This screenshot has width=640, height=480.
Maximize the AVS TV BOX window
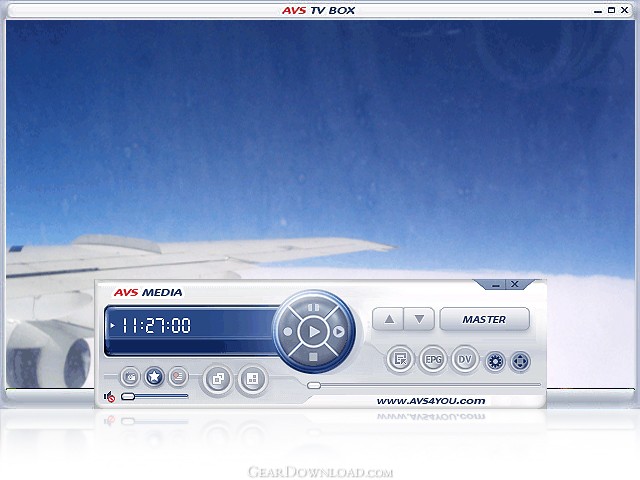[611, 10]
